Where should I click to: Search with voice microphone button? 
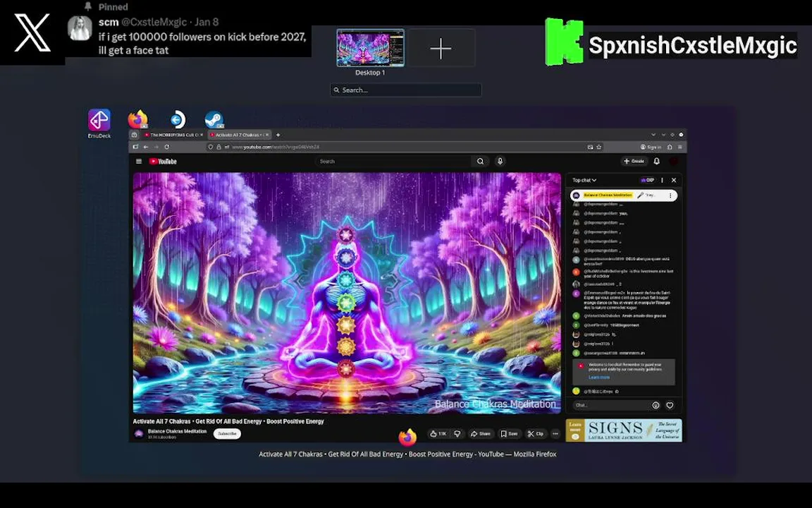click(x=500, y=161)
